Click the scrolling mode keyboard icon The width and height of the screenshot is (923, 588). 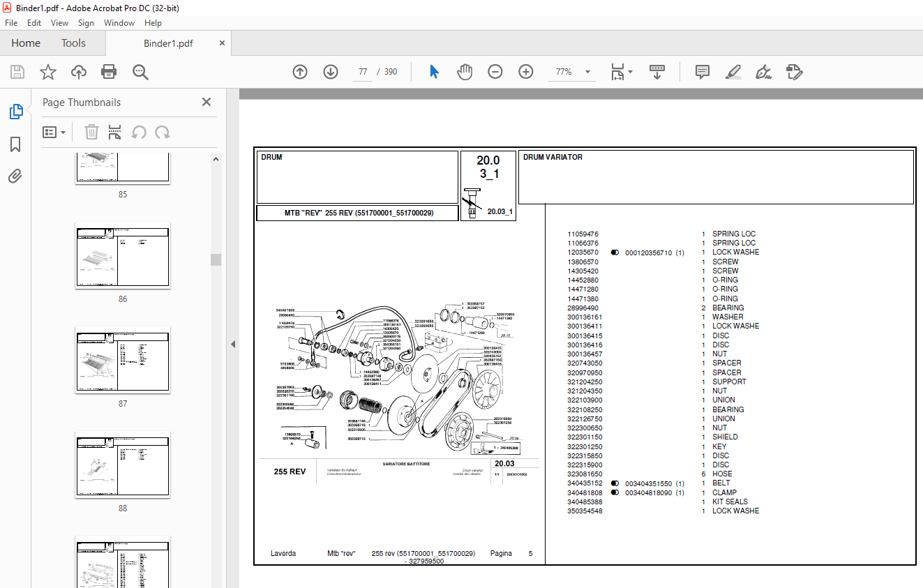tap(657, 72)
